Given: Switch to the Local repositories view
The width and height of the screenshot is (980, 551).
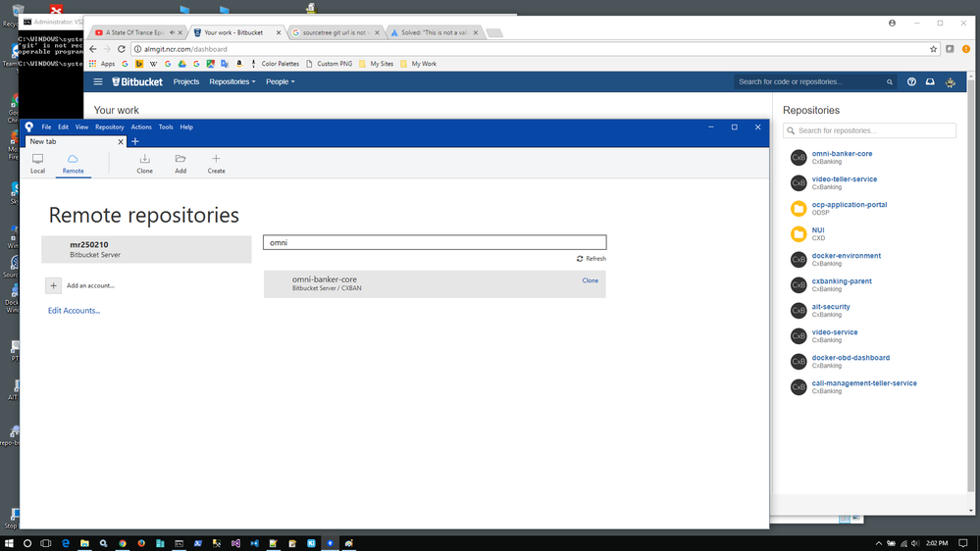Looking at the screenshot, I should pos(37,163).
